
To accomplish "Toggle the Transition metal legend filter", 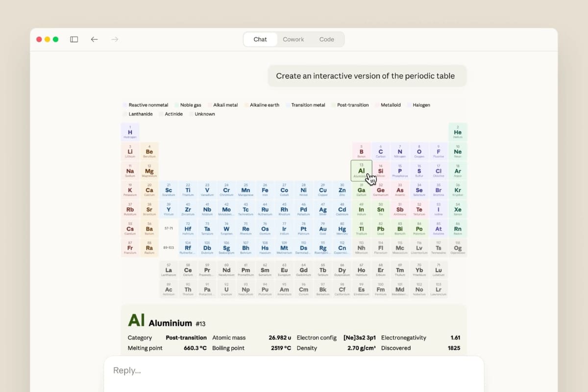I will click(x=304, y=105).
